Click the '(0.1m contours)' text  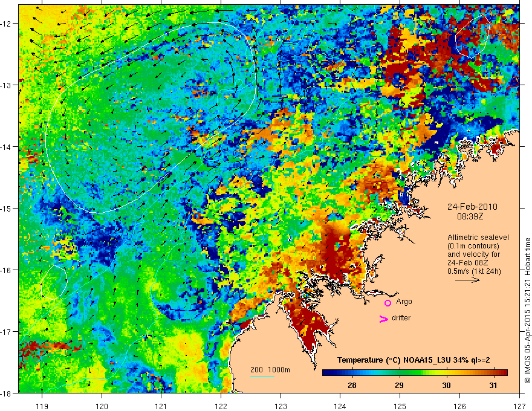pyautogui.click(x=473, y=246)
